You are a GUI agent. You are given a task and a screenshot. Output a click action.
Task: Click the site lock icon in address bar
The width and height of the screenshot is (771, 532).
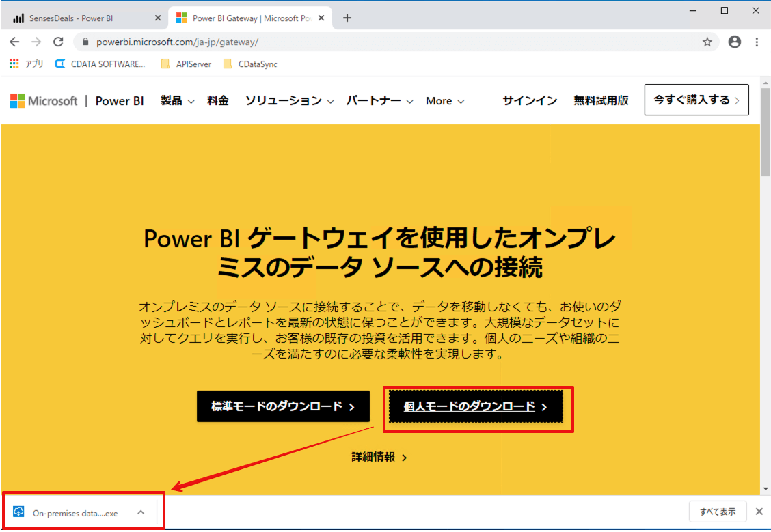pyautogui.click(x=85, y=42)
